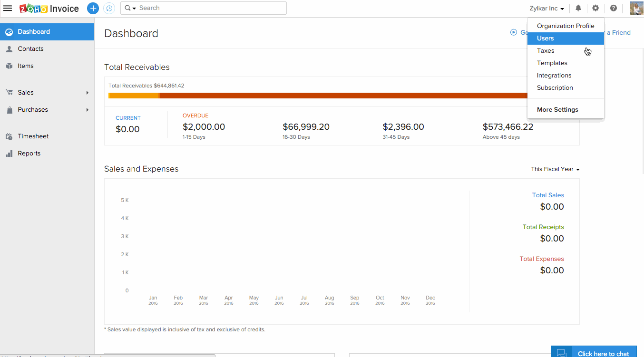The height and width of the screenshot is (357, 644).
Task: Open the This Fiscal Year dropdown
Action: [x=555, y=169]
